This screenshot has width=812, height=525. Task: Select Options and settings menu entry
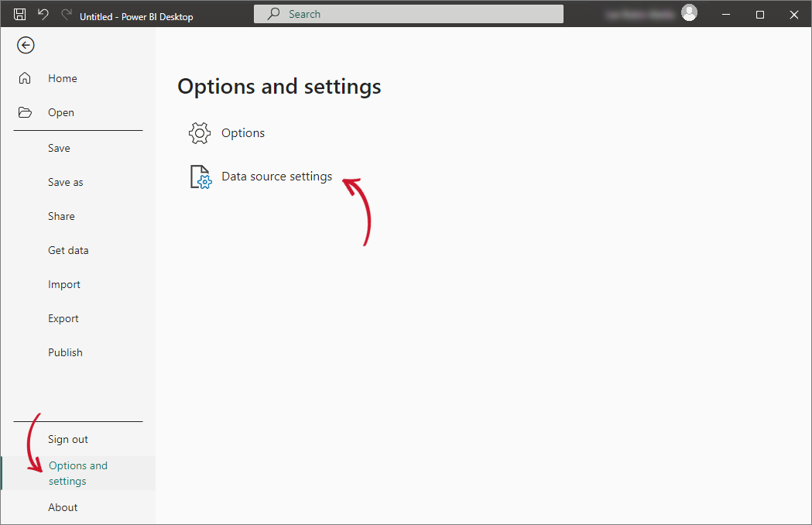click(x=77, y=472)
